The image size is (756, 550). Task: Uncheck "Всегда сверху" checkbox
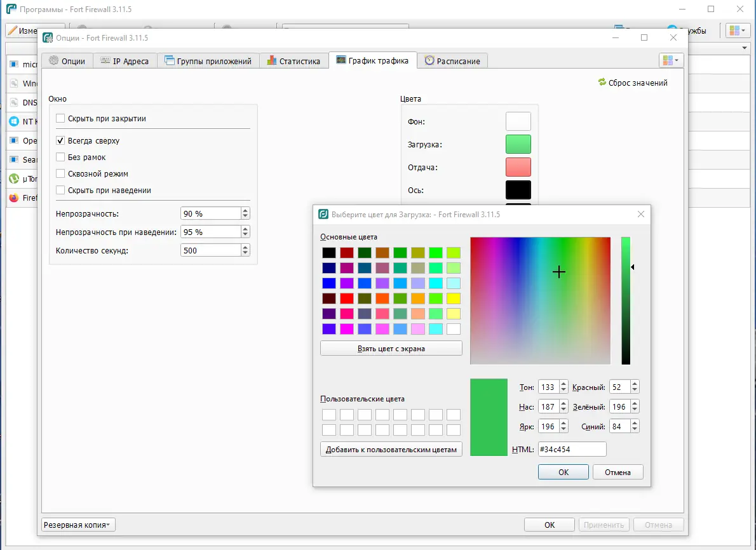[60, 140]
